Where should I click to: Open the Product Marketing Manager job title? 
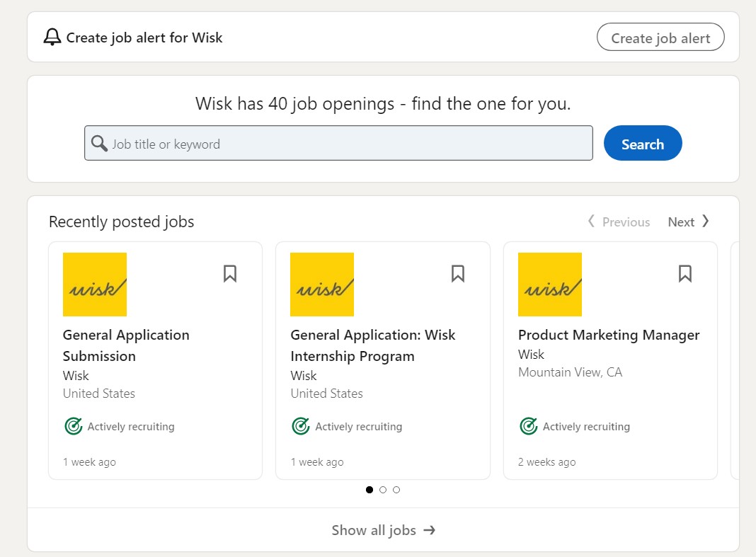click(609, 335)
